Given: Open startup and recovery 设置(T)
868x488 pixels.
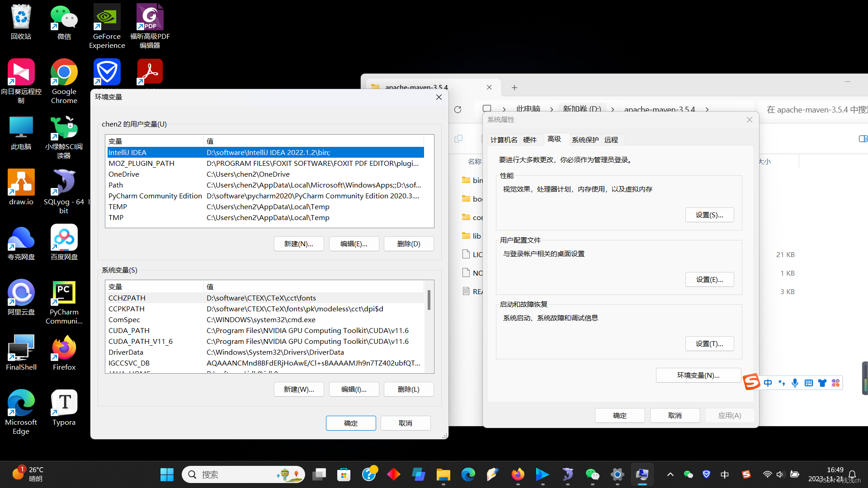Looking at the screenshot, I should click(709, 344).
